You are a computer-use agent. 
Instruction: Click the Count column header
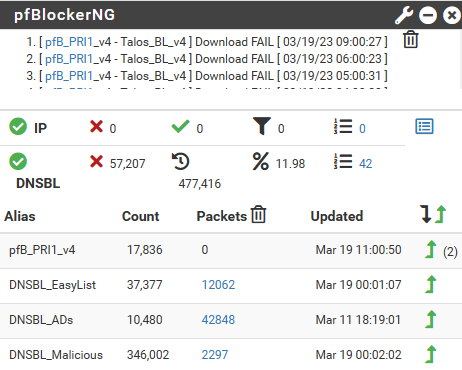pyautogui.click(x=141, y=216)
